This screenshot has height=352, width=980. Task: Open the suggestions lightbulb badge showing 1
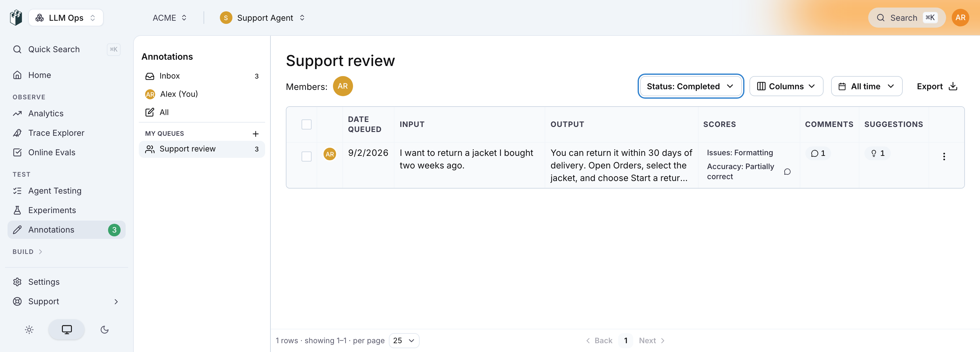[877, 153]
